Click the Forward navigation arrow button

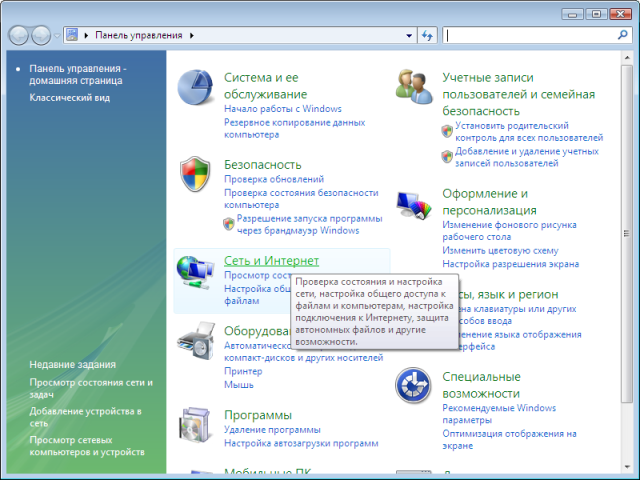pyautogui.click(x=41, y=36)
